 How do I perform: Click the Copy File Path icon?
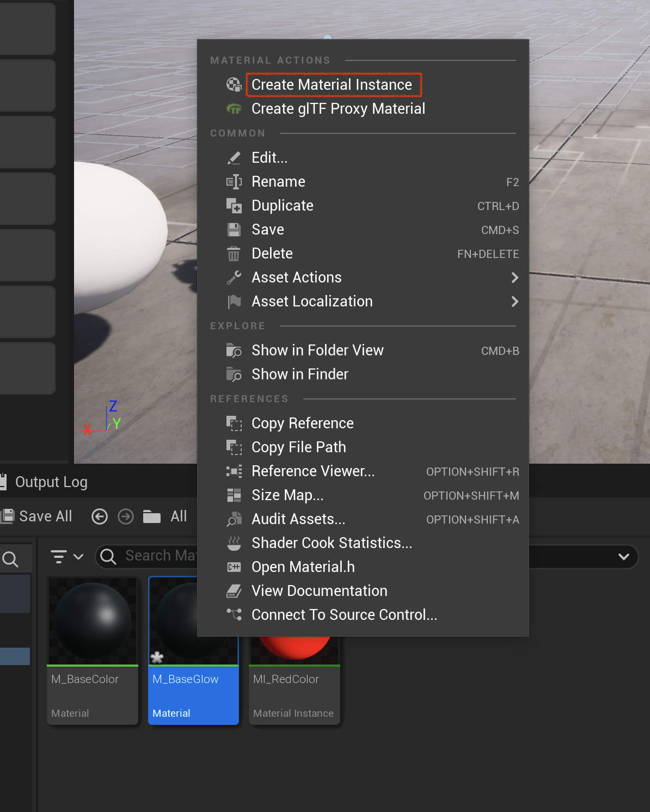(x=234, y=447)
